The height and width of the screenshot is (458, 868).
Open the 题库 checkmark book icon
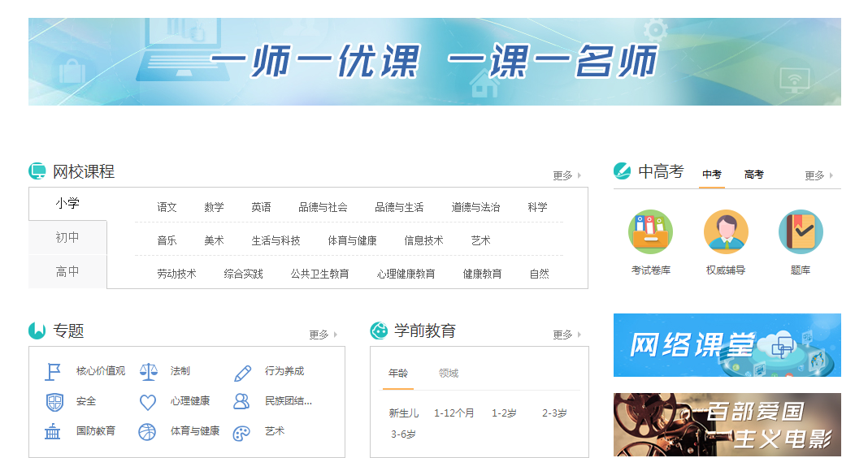[x=801, y=231]
